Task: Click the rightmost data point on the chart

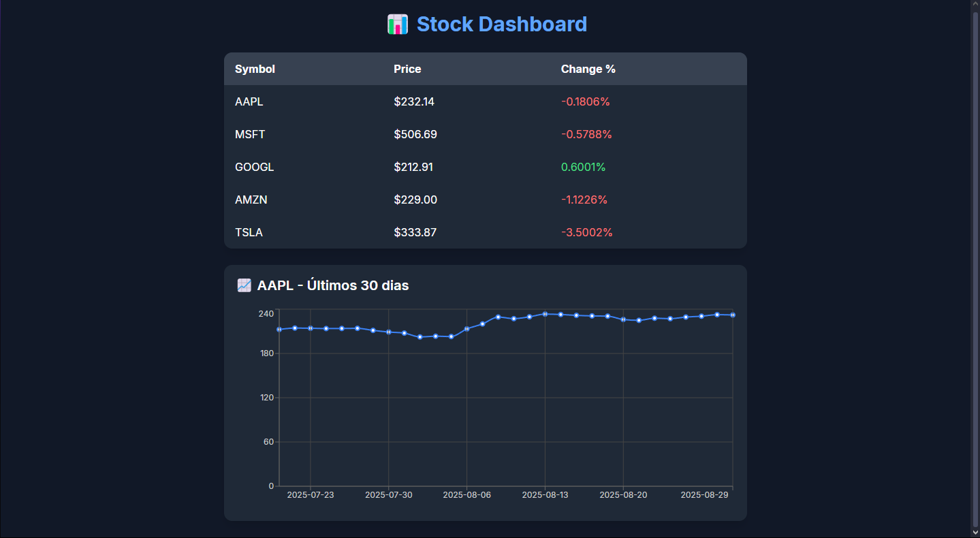Action: (x=733, y=315)
